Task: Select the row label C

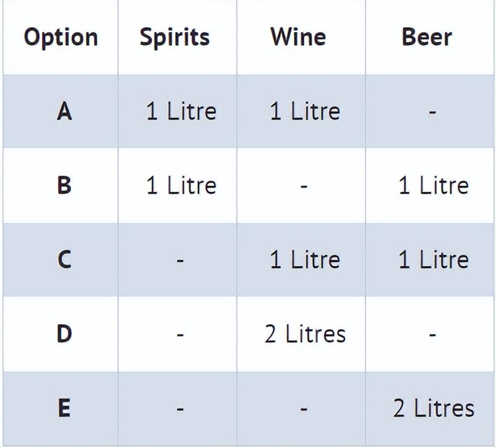Action: [64, 259]
